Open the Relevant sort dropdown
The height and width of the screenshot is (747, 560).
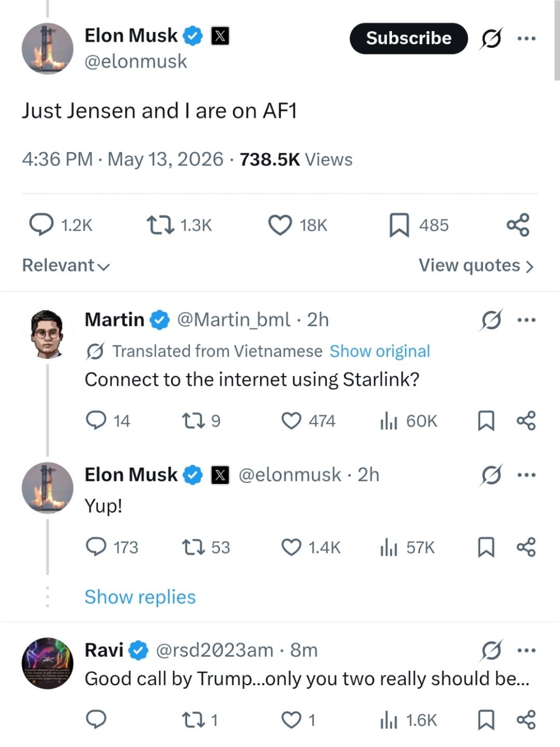click(x=66, y=266)
